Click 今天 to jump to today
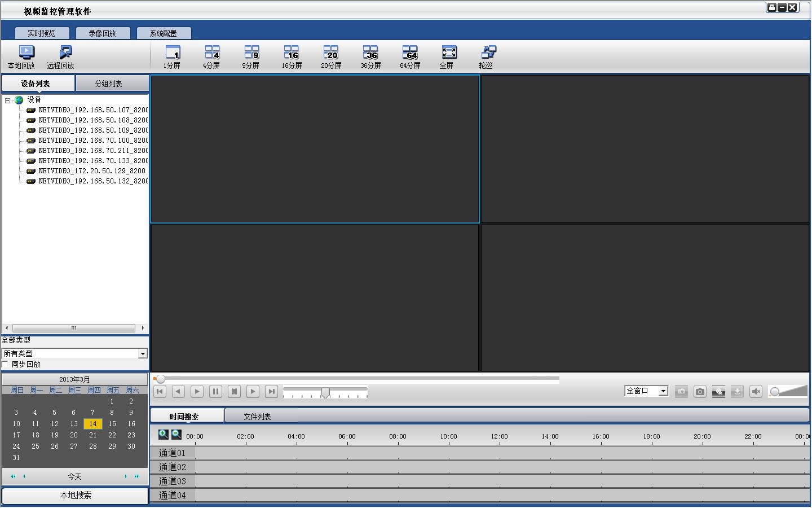812x508 pixels. pos(74,476)
